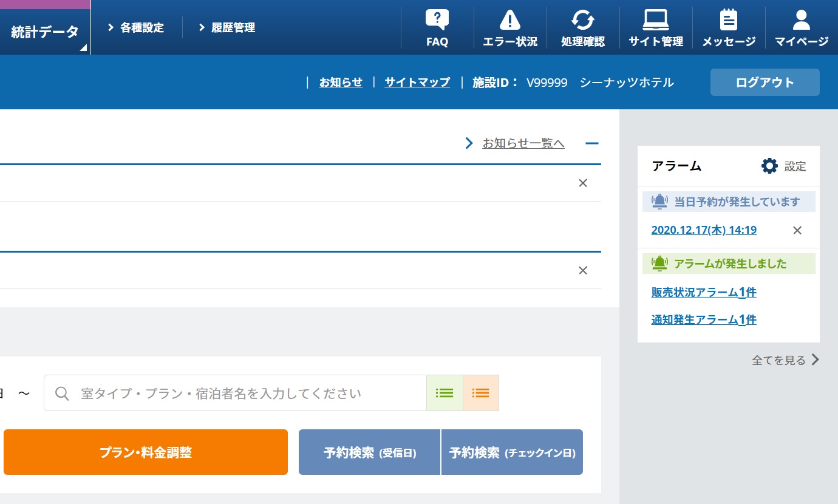Go to マイページ user icon

[802, 21]
